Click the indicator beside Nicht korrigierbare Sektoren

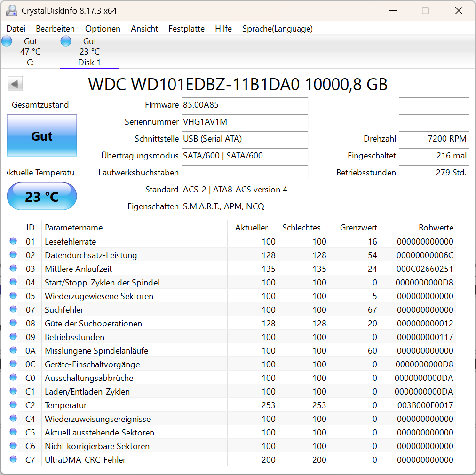pyautogui.click(x=13, y=446)
